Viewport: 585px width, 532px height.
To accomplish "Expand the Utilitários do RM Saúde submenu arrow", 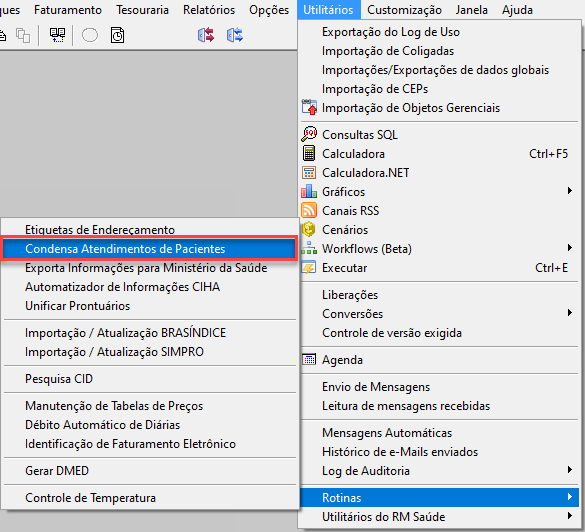I will (x=569, y=516).
